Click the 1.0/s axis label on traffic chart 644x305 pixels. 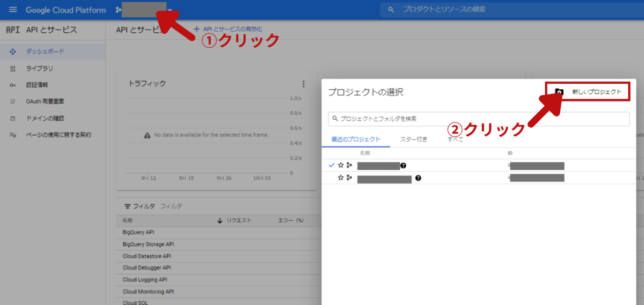[x=295, y=98]
